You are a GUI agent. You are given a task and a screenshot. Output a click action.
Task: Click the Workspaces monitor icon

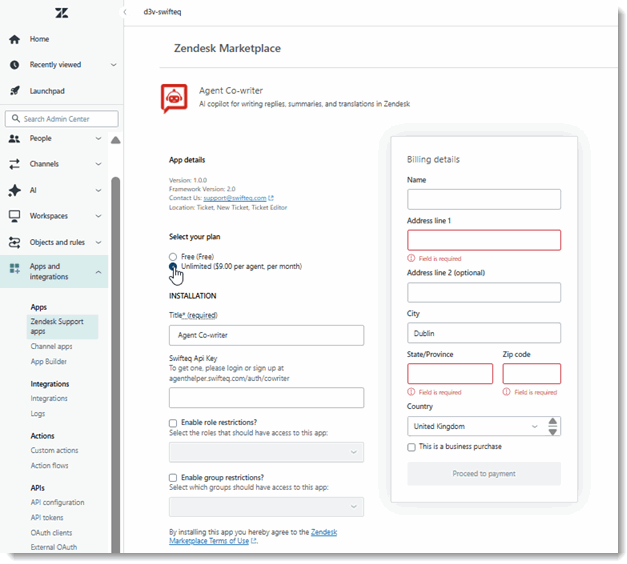(x=14, y=216)
